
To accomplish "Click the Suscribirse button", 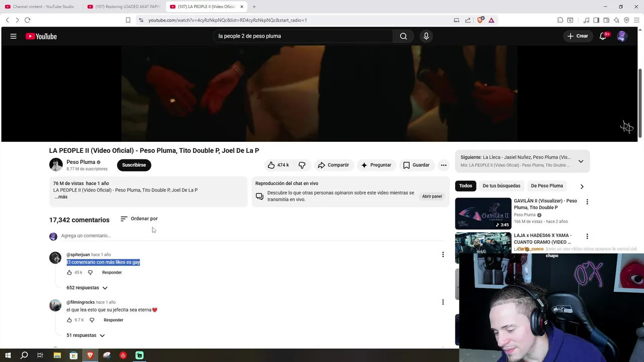I will pos(134,165).
